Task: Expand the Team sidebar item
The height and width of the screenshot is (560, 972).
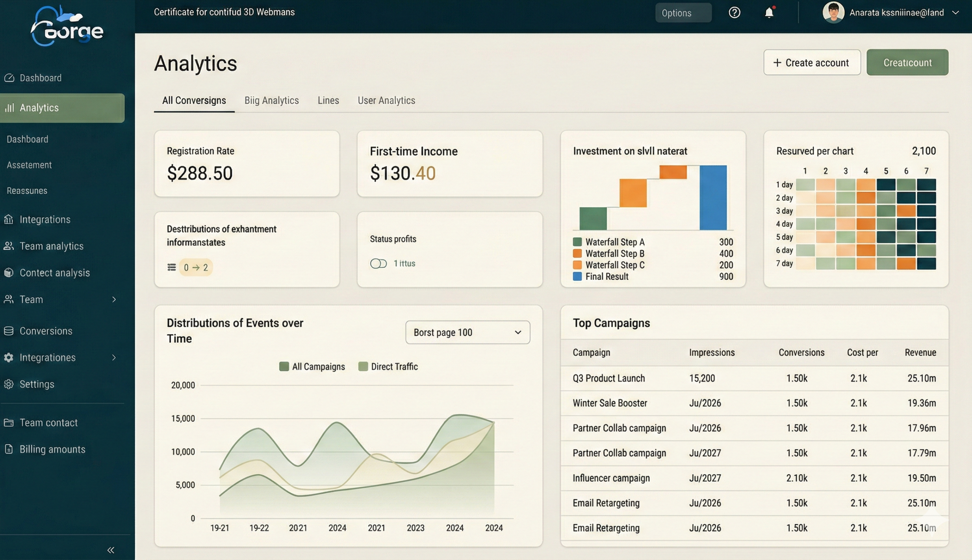Action: [x=114, y=300]
